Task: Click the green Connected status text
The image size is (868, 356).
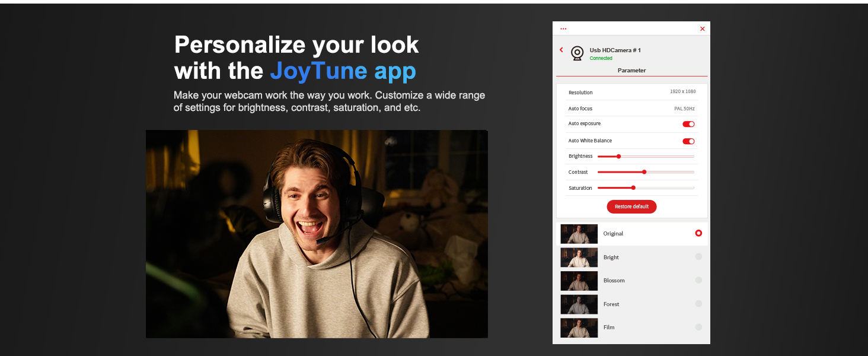Action: 601,59
